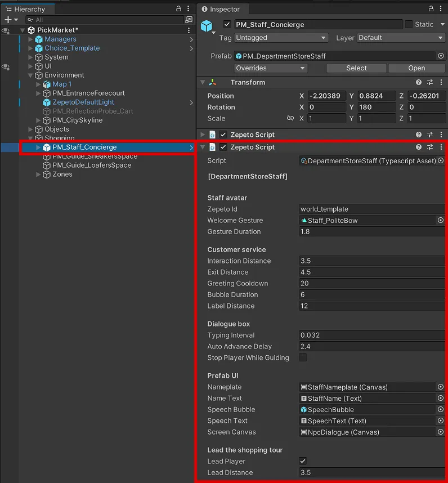Open object picker for Speech Bubble
The height and width of the screenshot is (483, 448).
(x=441, y=409)
